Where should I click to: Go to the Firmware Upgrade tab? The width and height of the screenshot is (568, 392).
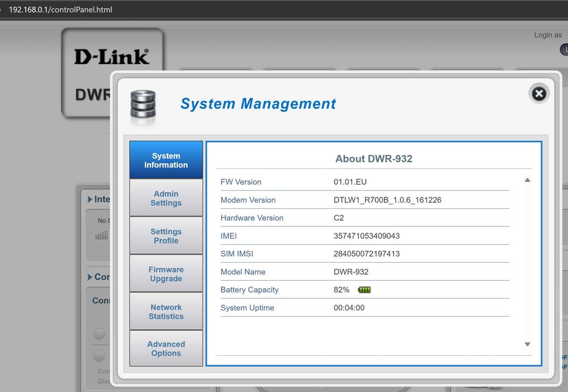pyautogui.click(x=166, y=273)
